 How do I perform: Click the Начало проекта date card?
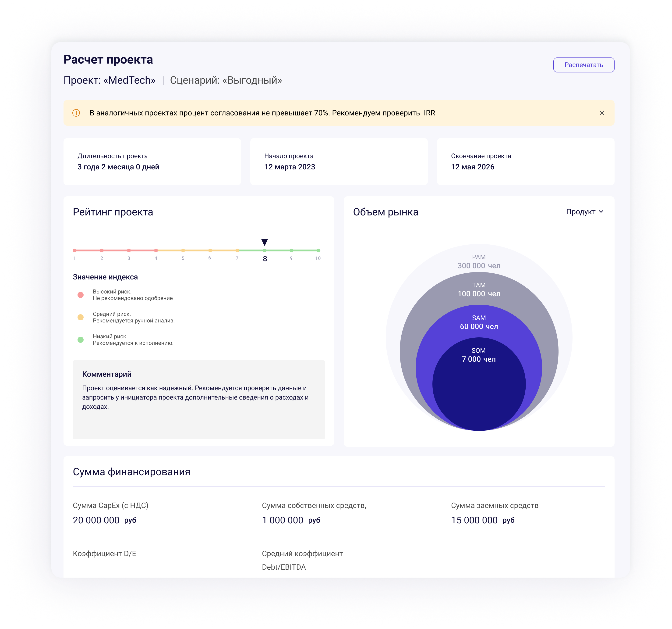pyautogui.click(x=339, y=162)
